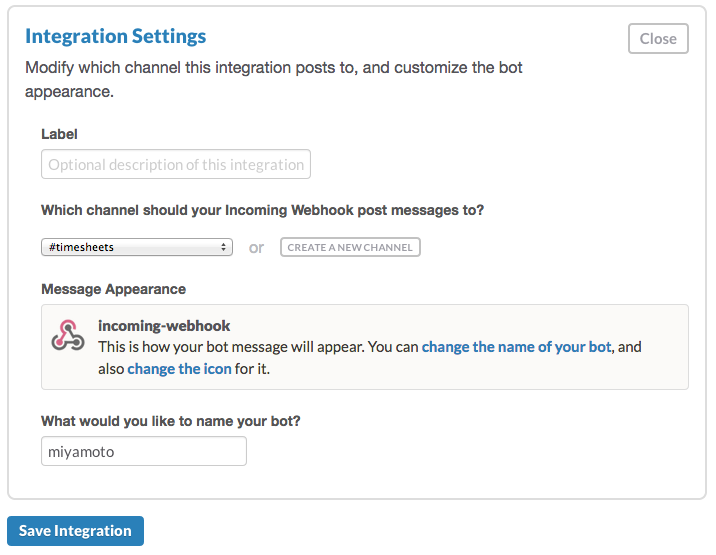This screenshot has height=555, width=716.
Task: Click the 'or' text beside the channel dropdown
Action: click(256, 248)
